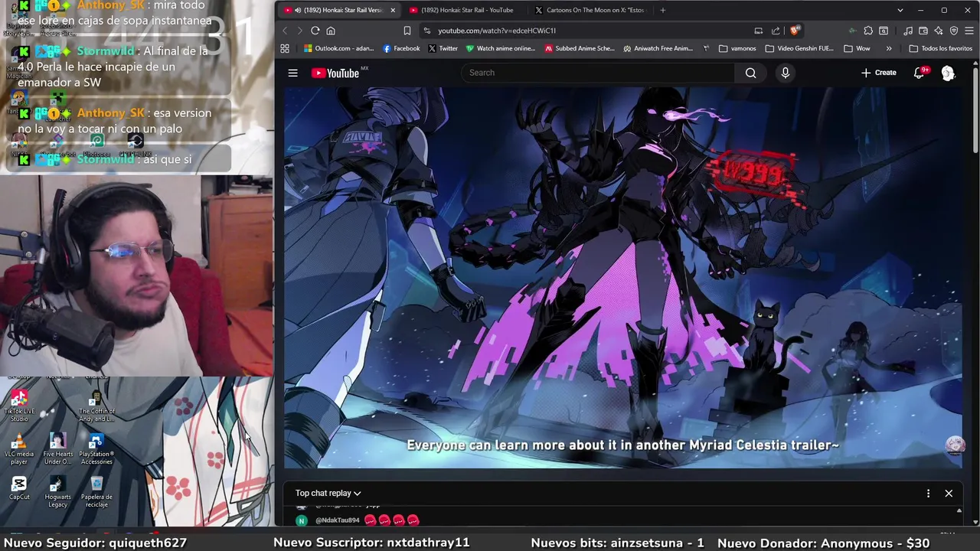Bookmark this page with the bookmark icon
This screenshot has width=980, height=551.
point(407,31)
